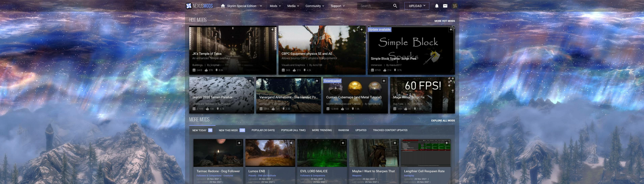Open Vanargand Animations - One Handed title

point(288,97)
